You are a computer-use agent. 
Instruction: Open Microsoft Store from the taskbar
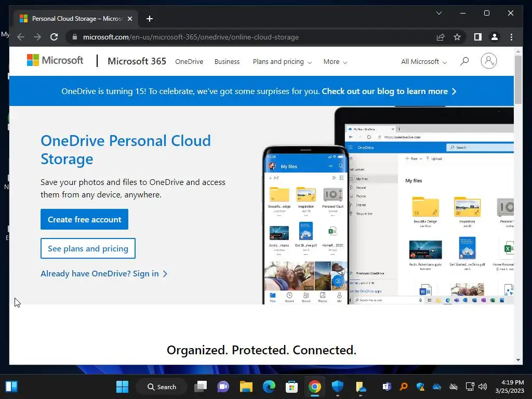click(x=292, y=387)
